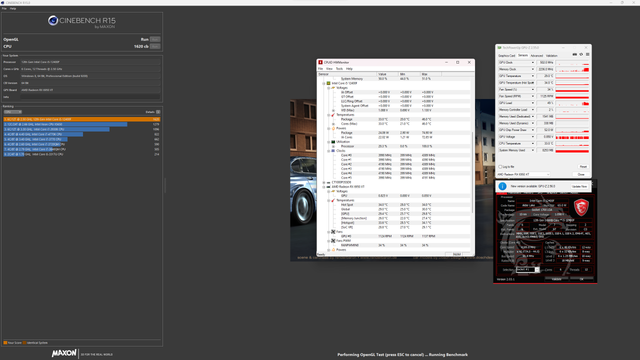This screenshot has width=640, height=360.
Task: Select the second ranking entry in Cinebench list
Action: [x=82, y=124]
